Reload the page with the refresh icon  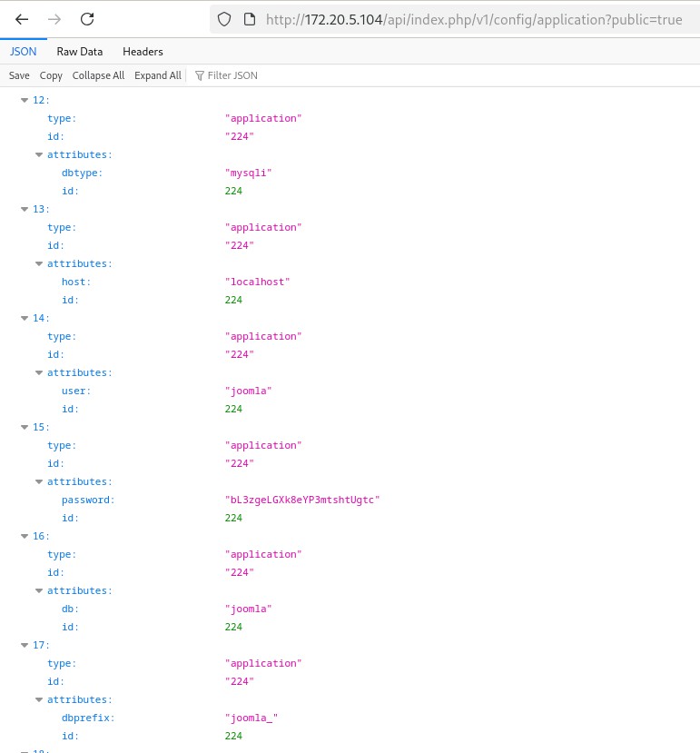pos(87,19)
